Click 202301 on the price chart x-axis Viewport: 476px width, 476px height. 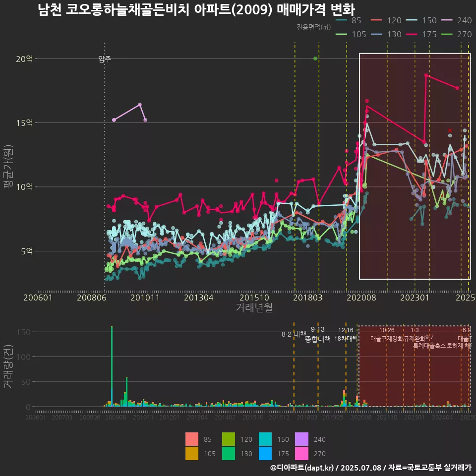coord(415,297)
